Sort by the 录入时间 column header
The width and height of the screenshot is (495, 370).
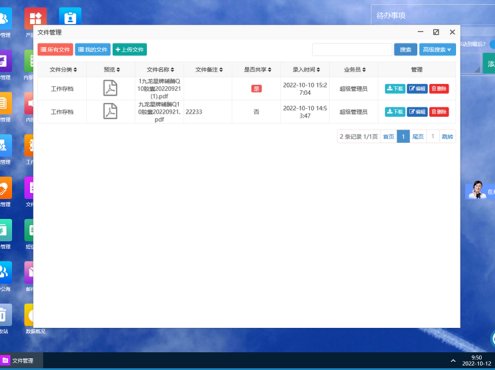tap(306, 69)
